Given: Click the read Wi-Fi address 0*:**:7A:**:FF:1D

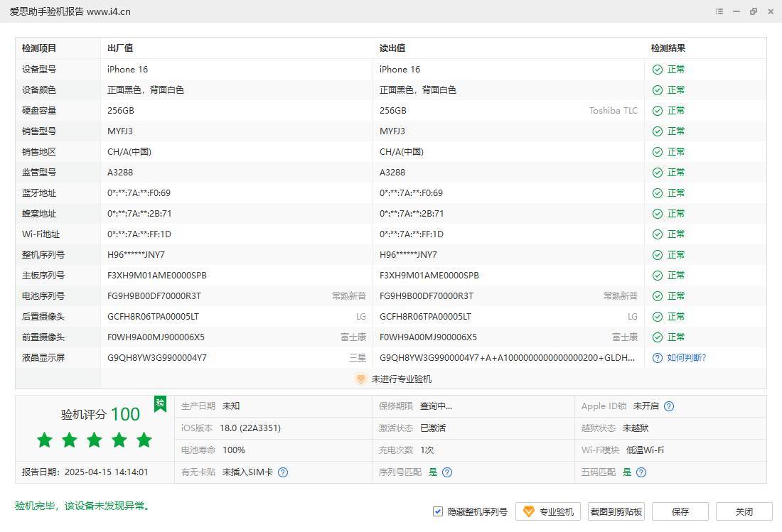Looking at the screenshot, I should (412, 234).
